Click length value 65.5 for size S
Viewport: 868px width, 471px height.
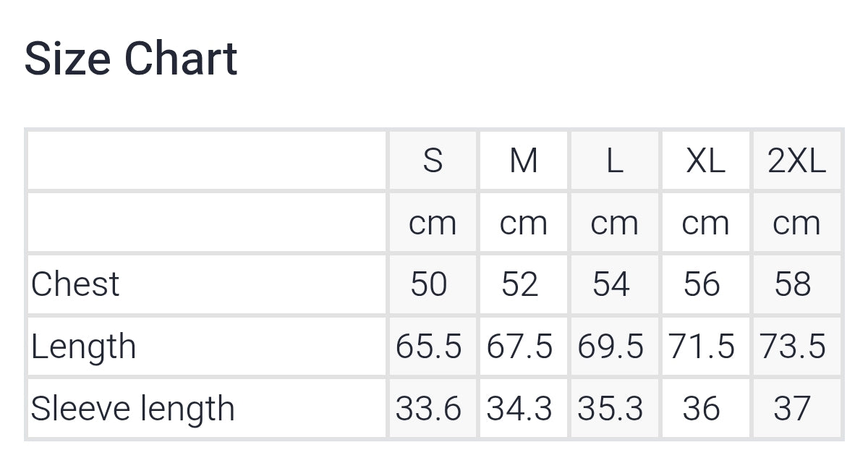coord(429,347)
